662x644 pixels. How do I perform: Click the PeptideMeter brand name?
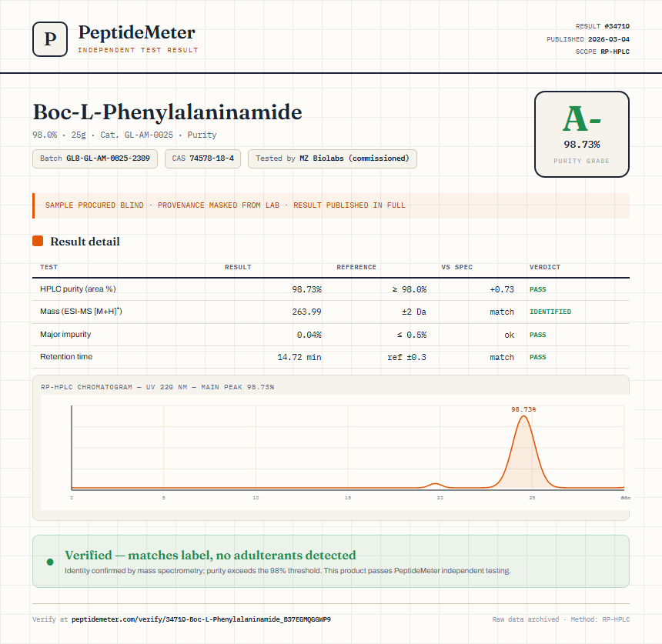click(137, 32)
